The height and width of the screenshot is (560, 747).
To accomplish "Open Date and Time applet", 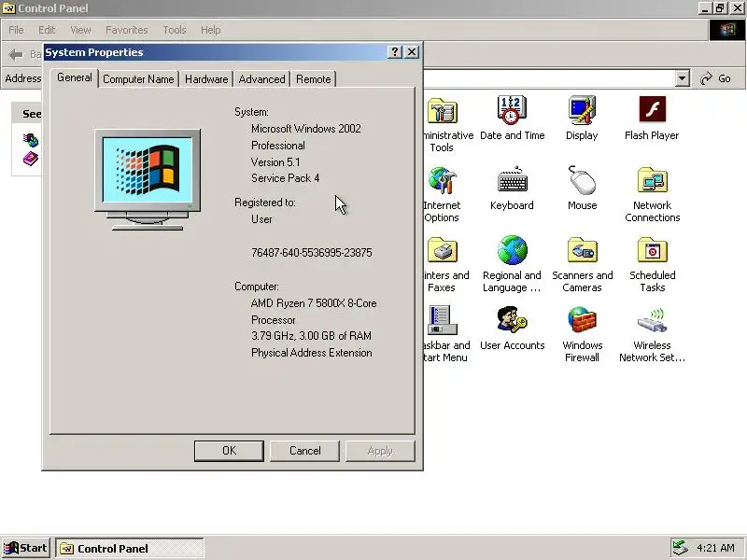I will tap(512, 110).
